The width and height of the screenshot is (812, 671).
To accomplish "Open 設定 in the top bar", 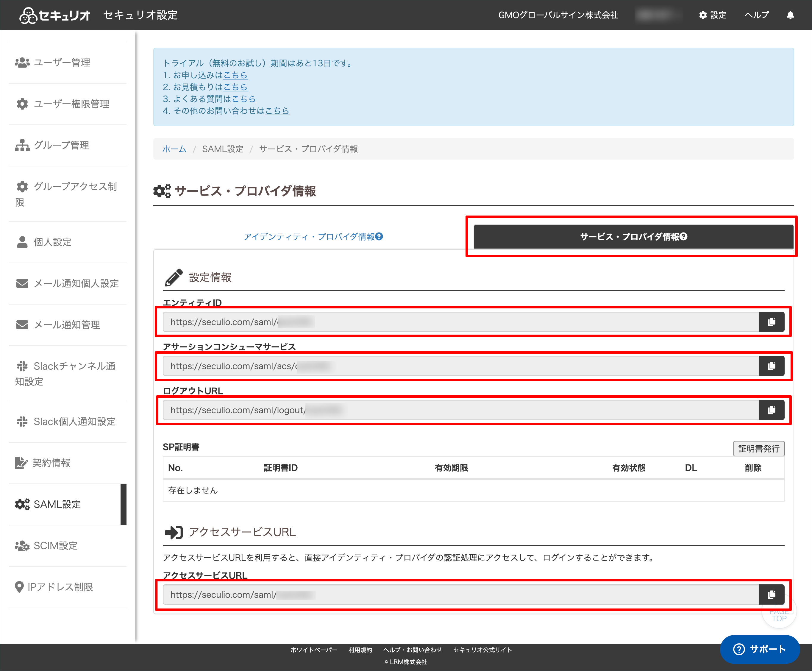I will pyautogui.click(x=713, y=15).
